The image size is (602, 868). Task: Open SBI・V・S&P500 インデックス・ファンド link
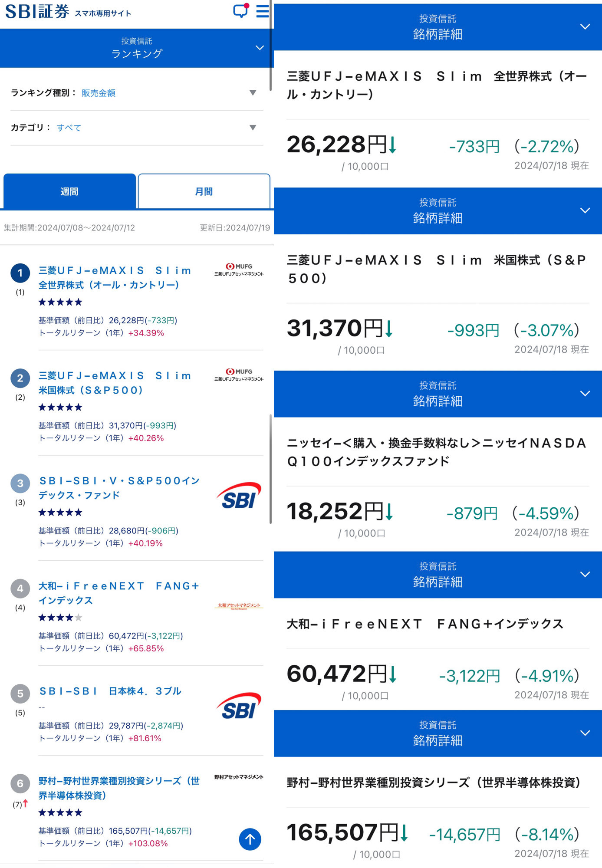[119, 488]
